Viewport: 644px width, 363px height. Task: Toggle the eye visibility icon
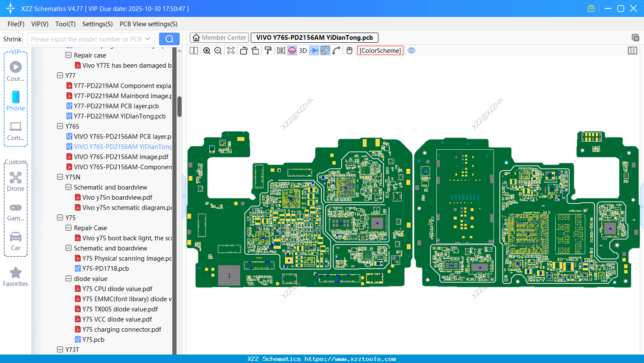coord(411,51)
